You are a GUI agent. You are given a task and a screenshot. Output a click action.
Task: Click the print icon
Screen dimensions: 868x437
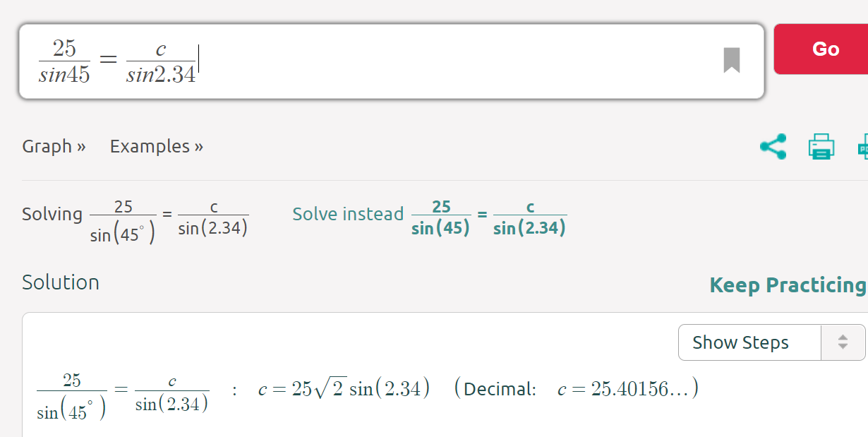821,147
